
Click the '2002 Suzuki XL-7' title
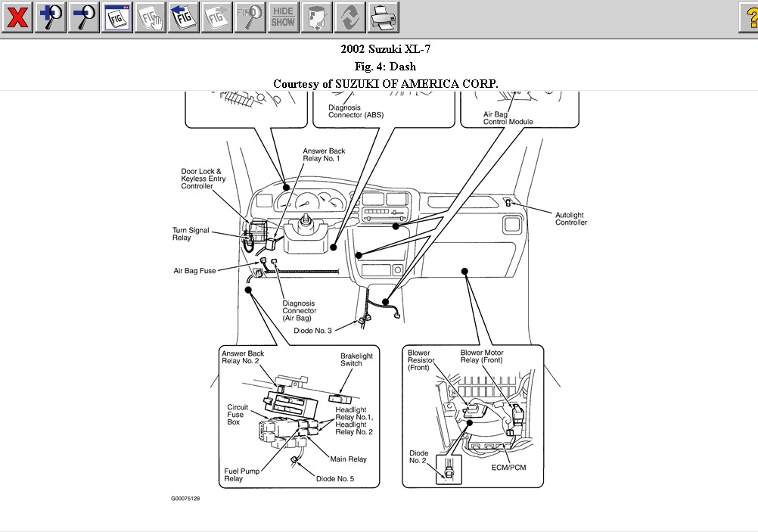[385, 49]
